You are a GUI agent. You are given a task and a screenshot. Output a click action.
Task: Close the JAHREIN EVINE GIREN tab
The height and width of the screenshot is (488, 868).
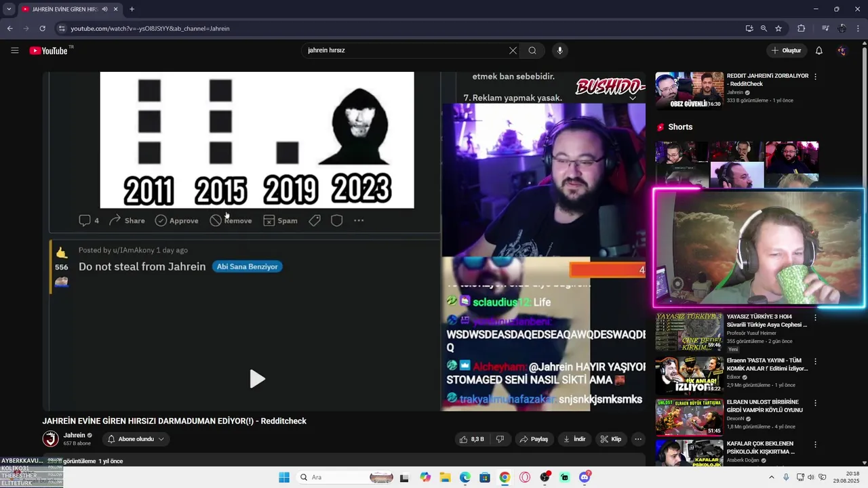115,9
